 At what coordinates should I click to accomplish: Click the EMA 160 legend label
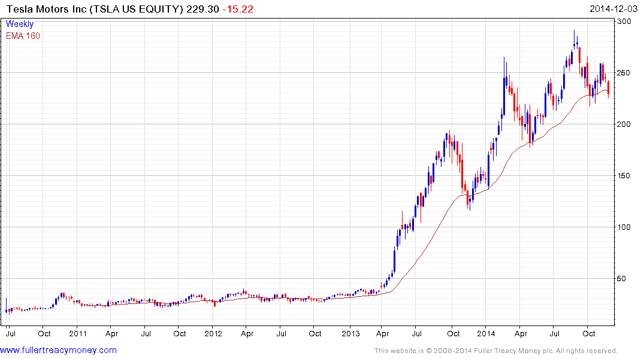tap(23, 36)
